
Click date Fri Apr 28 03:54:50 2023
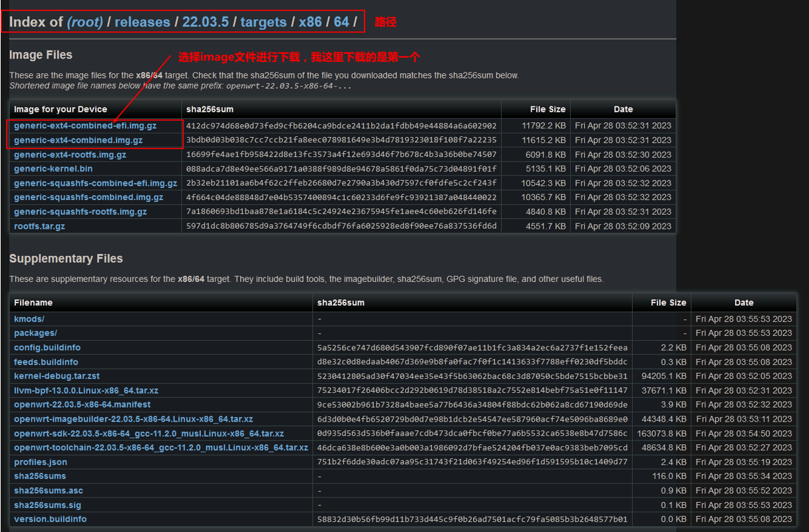[x=744, y=434]
